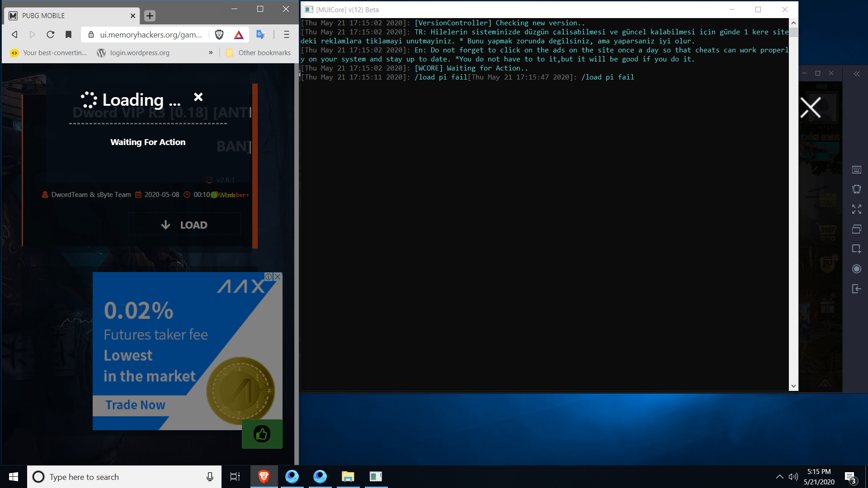The height and width of the screenshot is (488, 868).
Task: Open ad info icon on AAX banner
Action: tap(268, 277)
